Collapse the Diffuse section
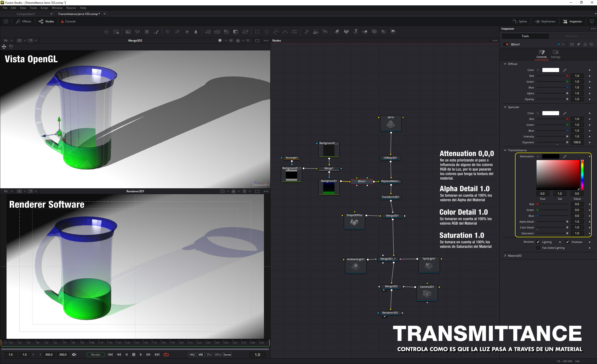Viewport: 597px width, 364px height. coord(505,64)
